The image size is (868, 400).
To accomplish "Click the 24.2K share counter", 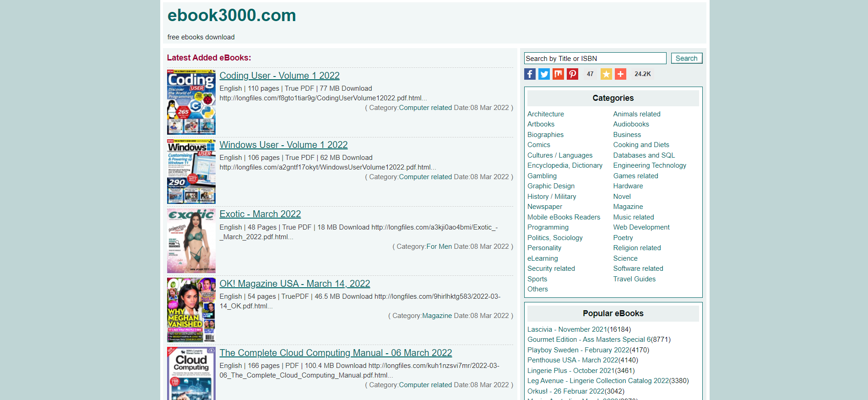I will [642, 74].
